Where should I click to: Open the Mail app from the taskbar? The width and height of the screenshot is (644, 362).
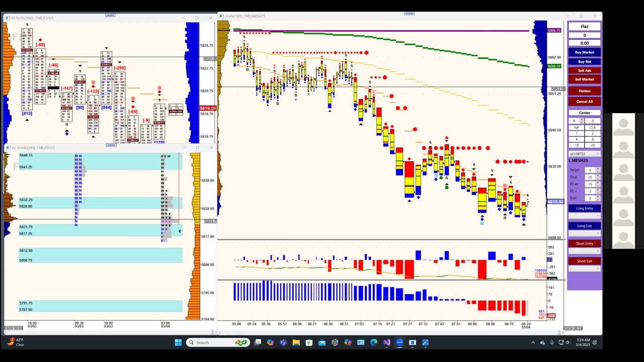(322, 342)
